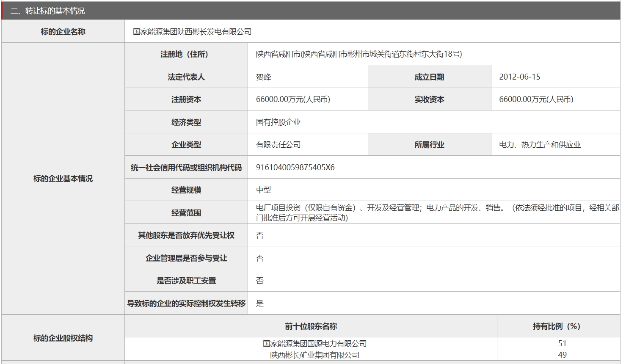626x364 pixels.
Task: Select shareholder 国家能源集团国源电力有限公司
Action: 314,344
